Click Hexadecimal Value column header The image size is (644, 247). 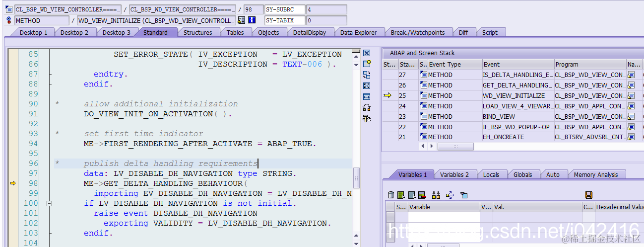[x=619, y=207]
